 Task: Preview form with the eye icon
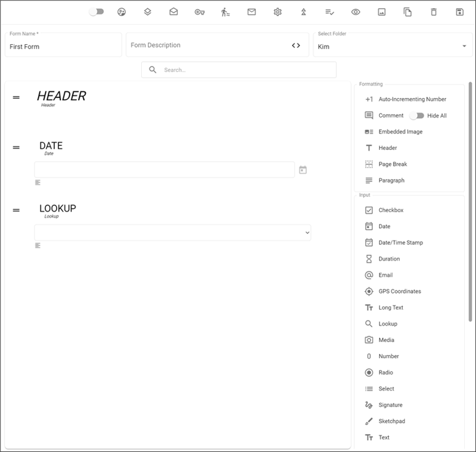(356, 12)
